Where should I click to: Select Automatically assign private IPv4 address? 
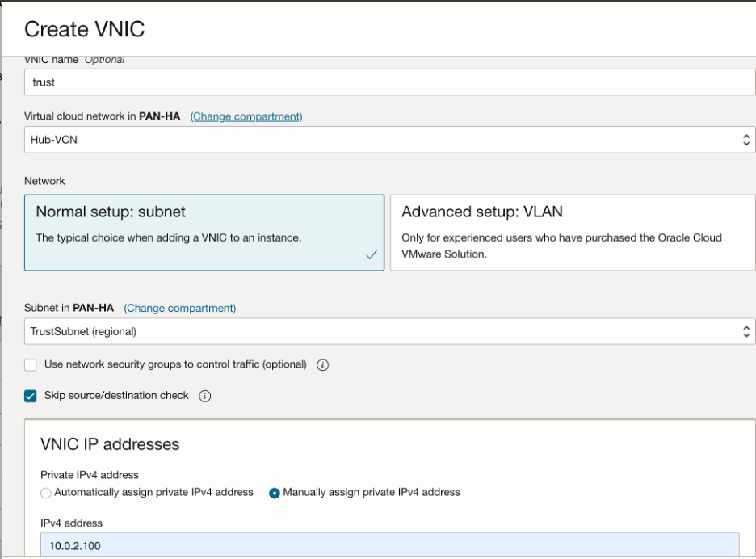click(45, 493)
